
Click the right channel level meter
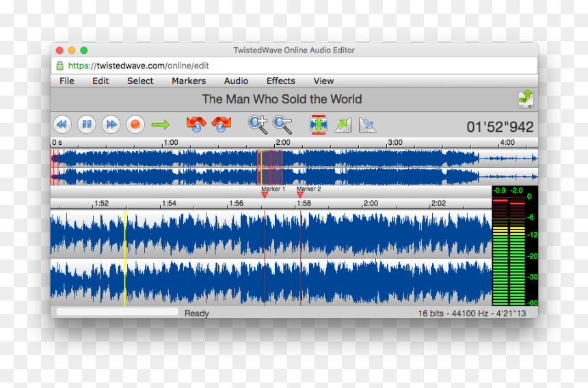pos(517,251)
